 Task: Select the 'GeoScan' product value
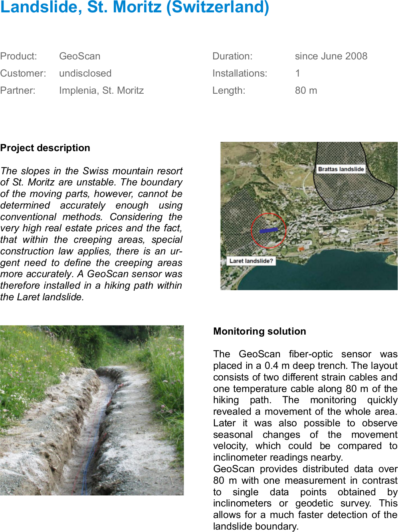(x=79, y=56)
